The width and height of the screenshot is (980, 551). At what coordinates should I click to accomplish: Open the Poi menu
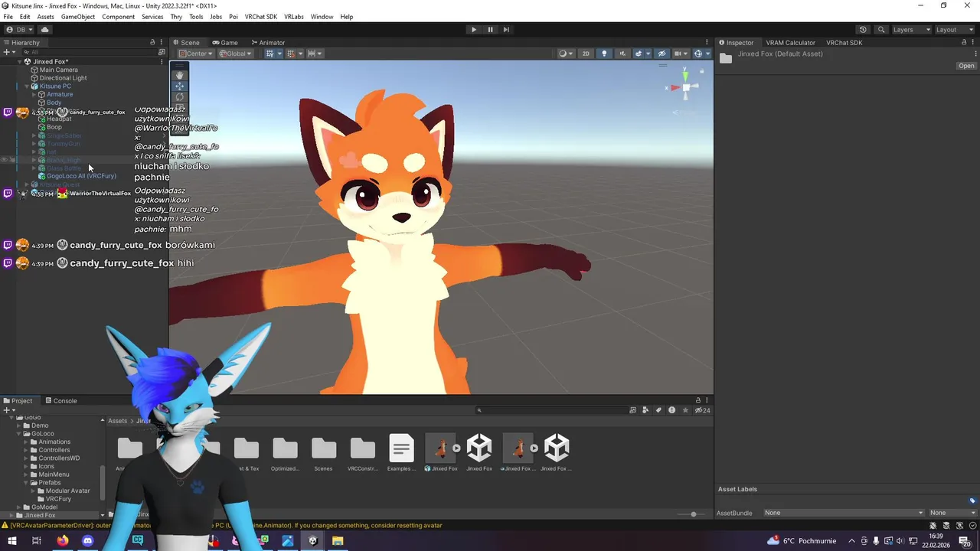[x=234, y=17]
